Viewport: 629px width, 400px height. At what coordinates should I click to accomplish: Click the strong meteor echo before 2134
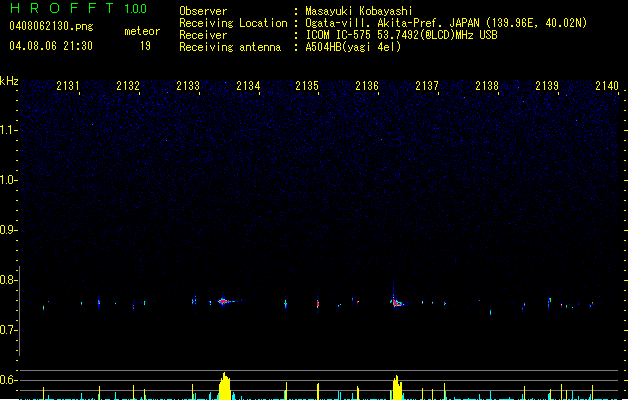(224, 301)
